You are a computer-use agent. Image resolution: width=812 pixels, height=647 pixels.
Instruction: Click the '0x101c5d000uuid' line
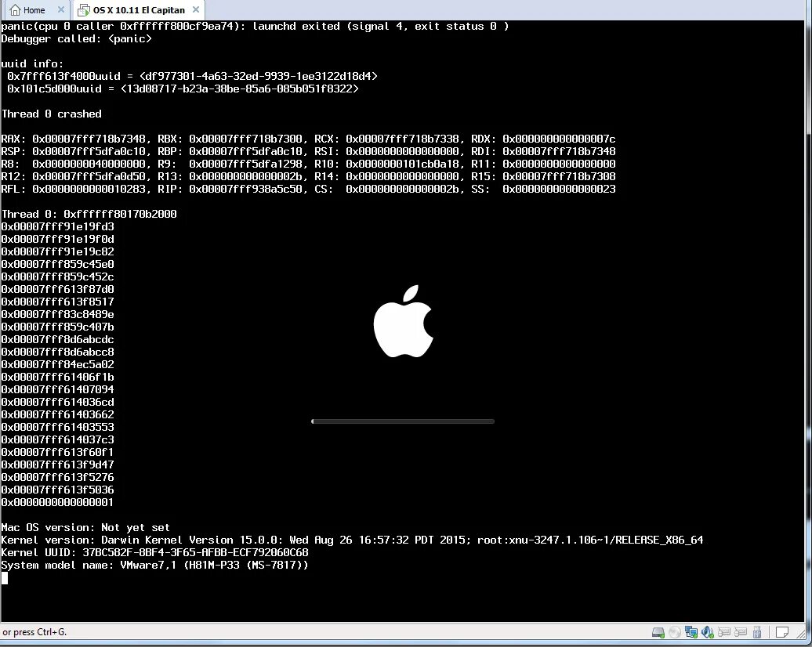(183, 89)
